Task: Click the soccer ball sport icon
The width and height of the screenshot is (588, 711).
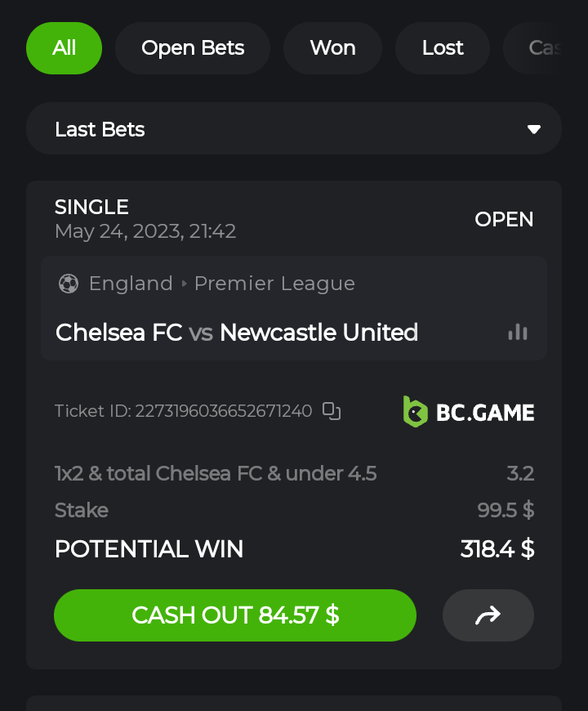Action: pos(69,284)
